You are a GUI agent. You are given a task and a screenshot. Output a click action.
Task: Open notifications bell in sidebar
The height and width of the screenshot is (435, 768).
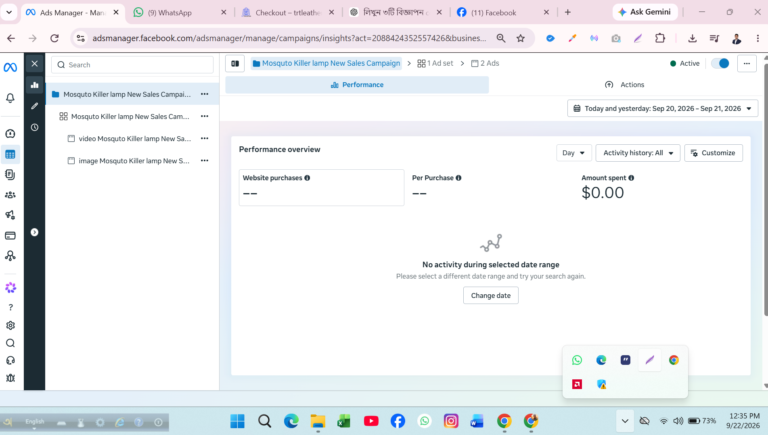click(x=10, y=98)
